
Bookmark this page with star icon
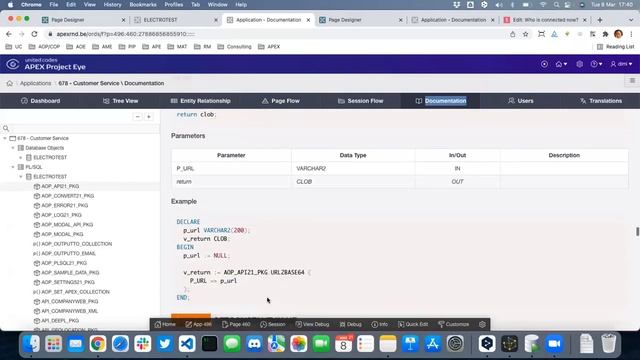pyautogui.click(x=526, y=34)
